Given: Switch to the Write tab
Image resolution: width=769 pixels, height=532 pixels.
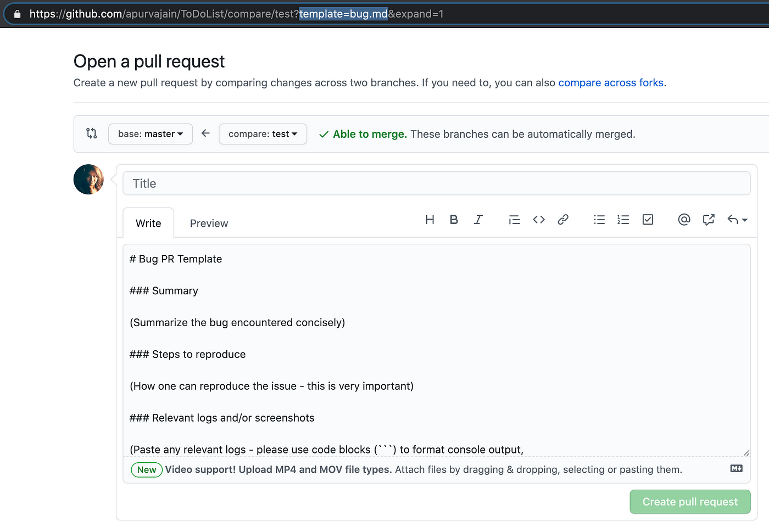Looking at the screenshot, I should 148,223.
